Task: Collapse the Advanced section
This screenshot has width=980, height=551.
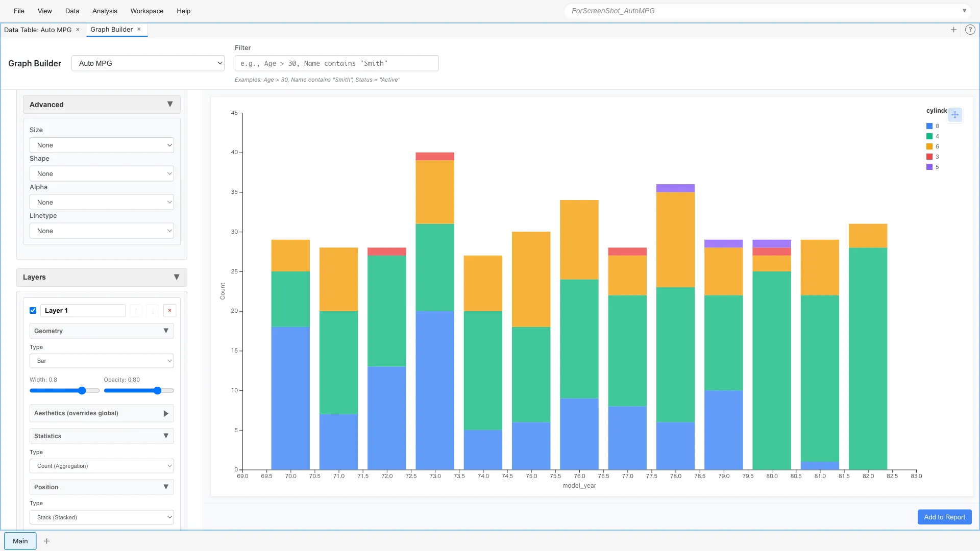Action: (x=170, y=104)
